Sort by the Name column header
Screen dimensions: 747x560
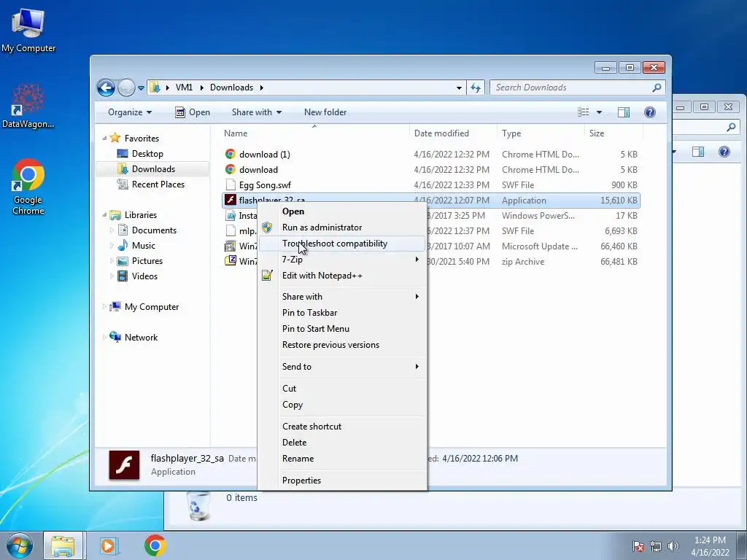click(x=314, y=133)
